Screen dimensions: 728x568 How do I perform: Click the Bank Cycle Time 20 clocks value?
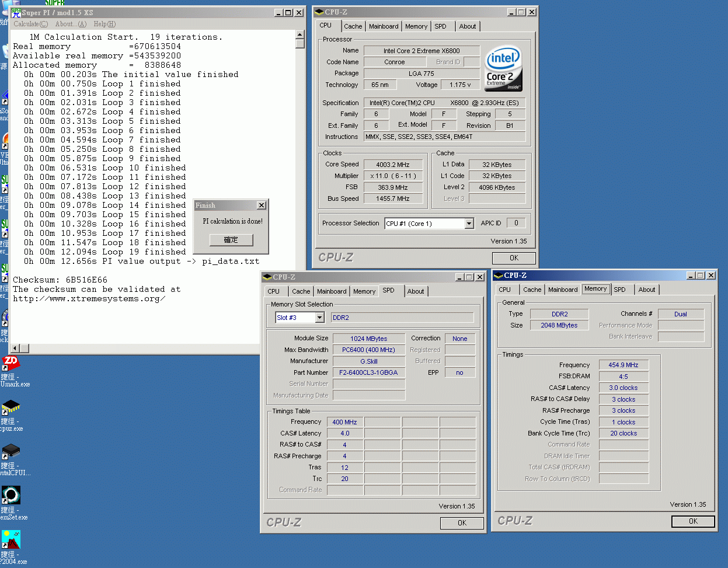click(623, 433)
